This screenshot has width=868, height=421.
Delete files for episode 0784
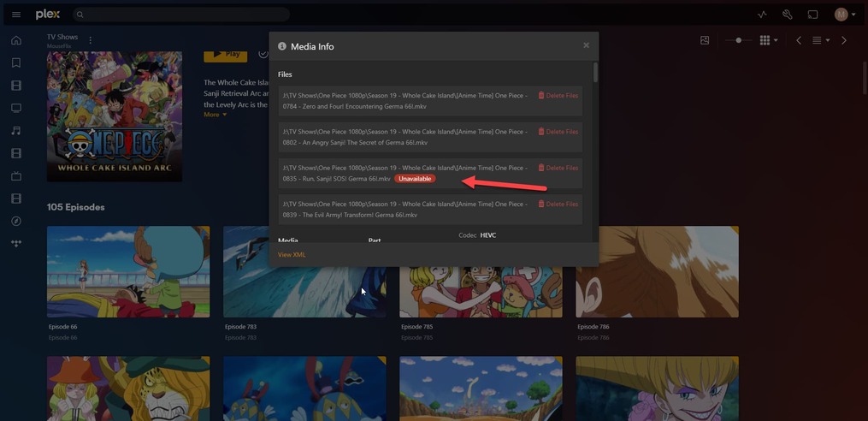click(x=558, y=95)
